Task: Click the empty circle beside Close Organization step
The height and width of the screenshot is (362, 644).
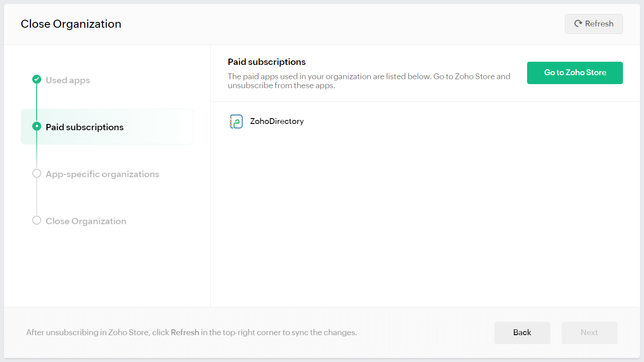Action: click(x=37, y=221)
